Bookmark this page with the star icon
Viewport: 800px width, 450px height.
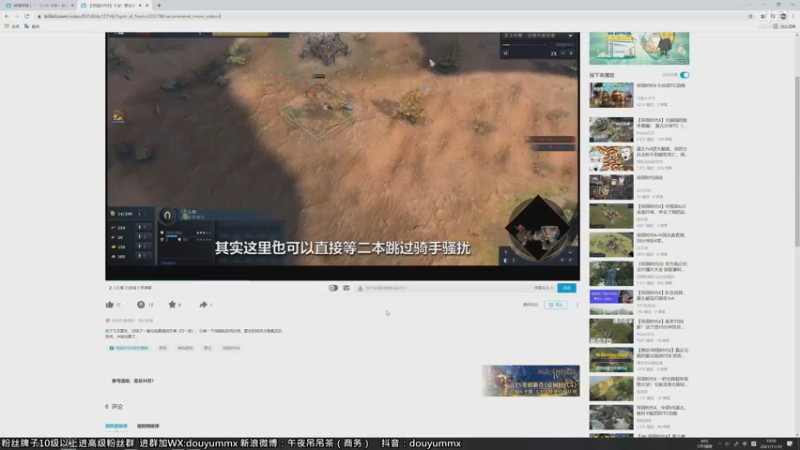tap(751, 16)
